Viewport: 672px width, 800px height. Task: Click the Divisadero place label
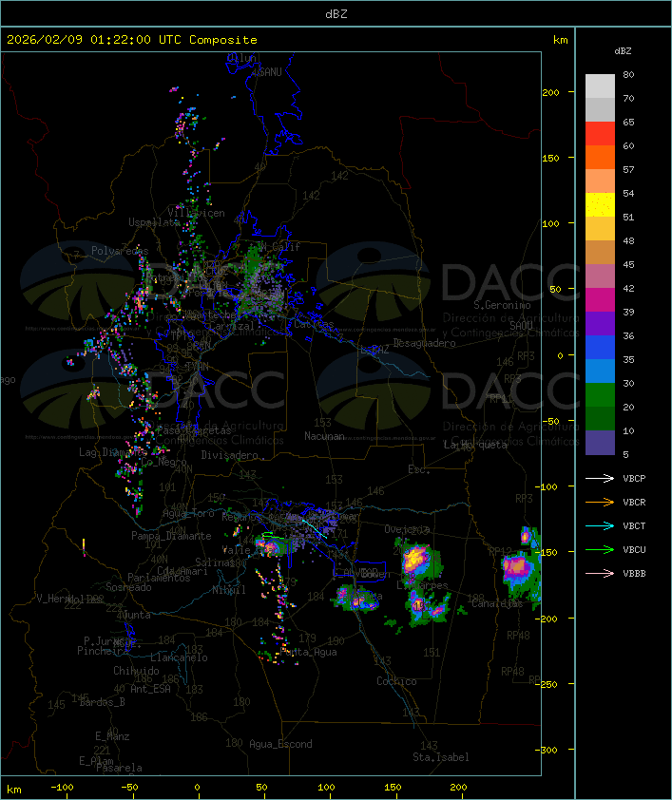[x=230, y=454]
